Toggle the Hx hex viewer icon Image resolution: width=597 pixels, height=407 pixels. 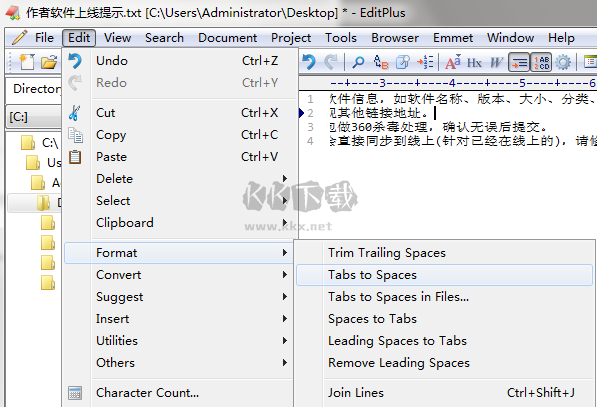[x=474, y=62]
